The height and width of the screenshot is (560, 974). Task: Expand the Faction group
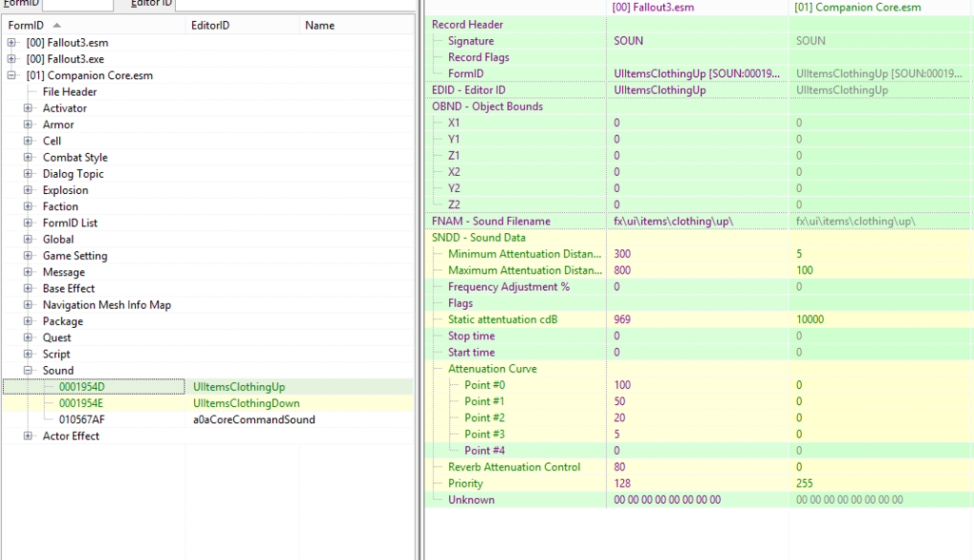(x=28, y=206)
